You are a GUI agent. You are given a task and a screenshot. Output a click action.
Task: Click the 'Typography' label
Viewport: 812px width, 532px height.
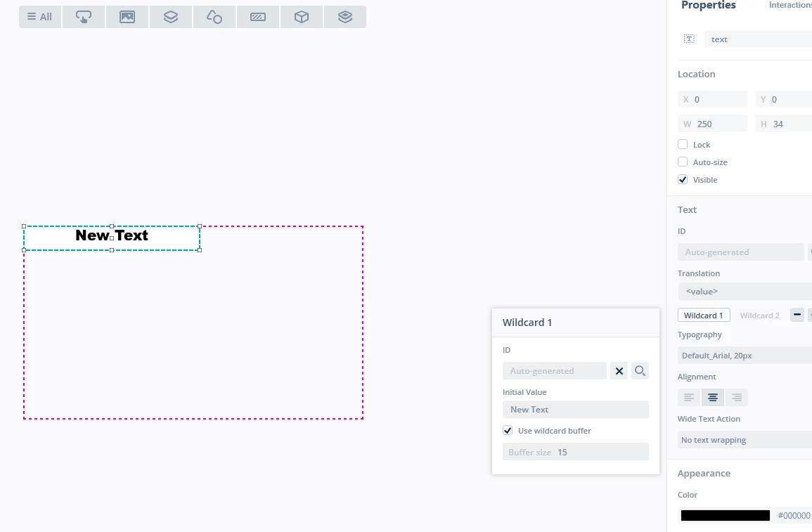[x=700, y=335]
